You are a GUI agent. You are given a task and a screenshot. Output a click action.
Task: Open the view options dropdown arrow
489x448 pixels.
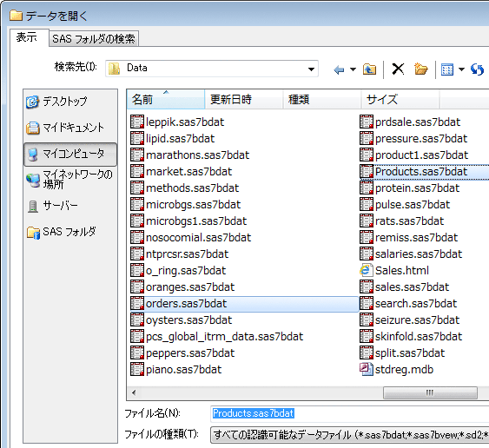point(461,69)
